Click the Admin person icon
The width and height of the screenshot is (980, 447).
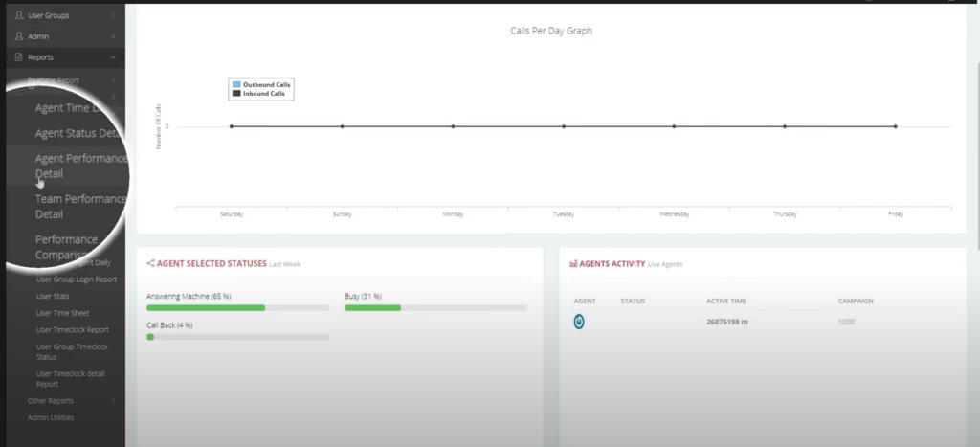[x=19, y=36]
